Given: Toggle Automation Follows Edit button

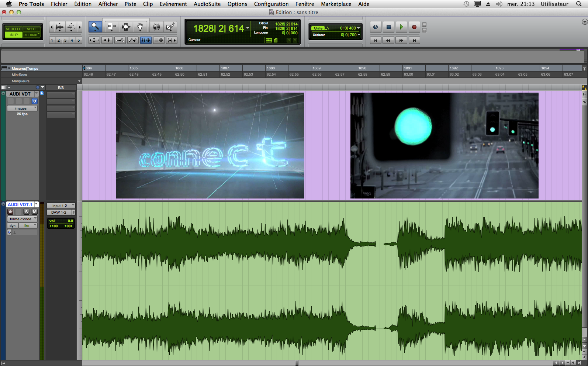Looking at the screenshot, I should pos(133,40).
